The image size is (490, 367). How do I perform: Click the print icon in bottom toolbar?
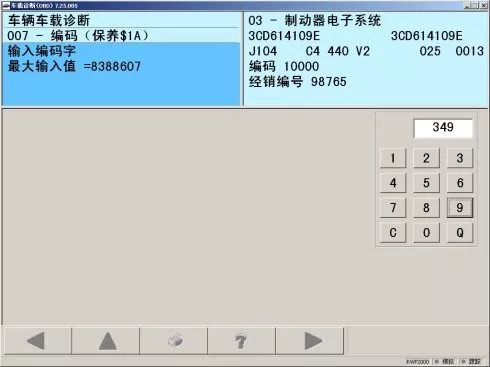[x=174, y=341]
